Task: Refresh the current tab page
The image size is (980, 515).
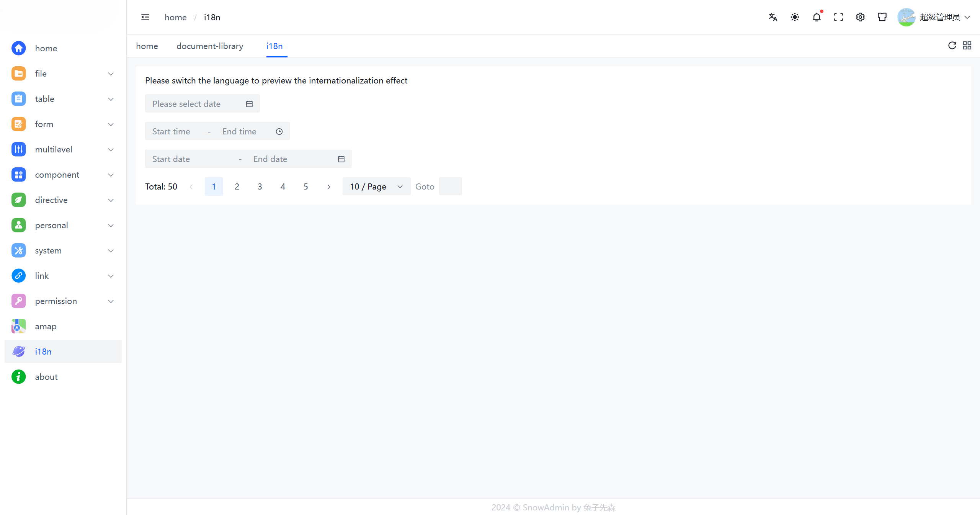Action: (x=952, y=46)
